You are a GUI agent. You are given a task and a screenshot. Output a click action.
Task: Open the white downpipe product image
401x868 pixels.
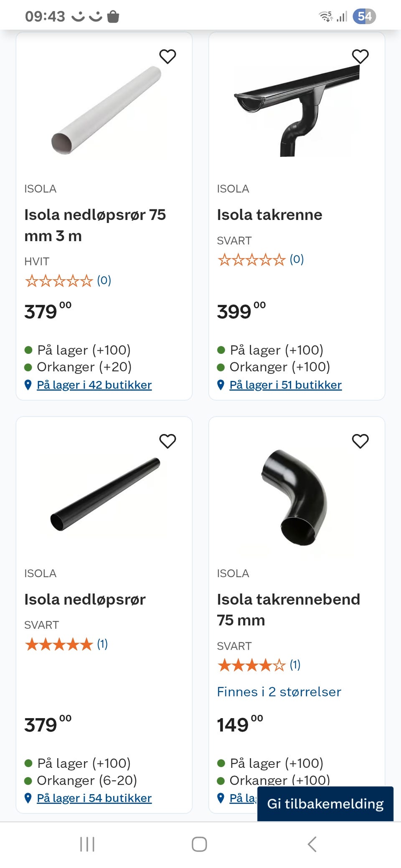[x=107, y=111]
